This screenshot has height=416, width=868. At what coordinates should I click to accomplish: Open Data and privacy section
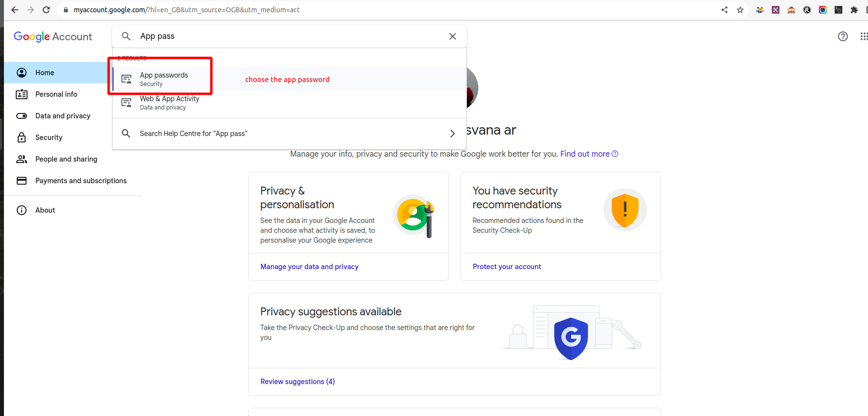click(x=62, y=116)
